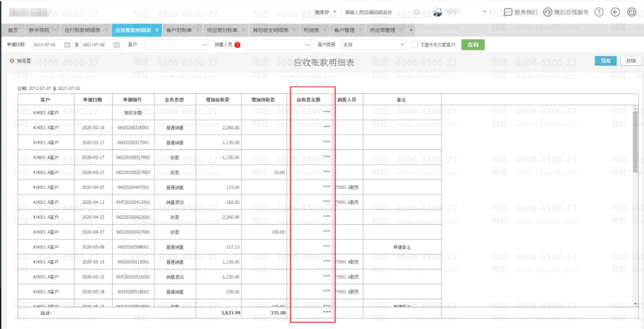This screenshot has height=329, width=644.
Task: Click the back arrow icon
Action: point(615,12)
